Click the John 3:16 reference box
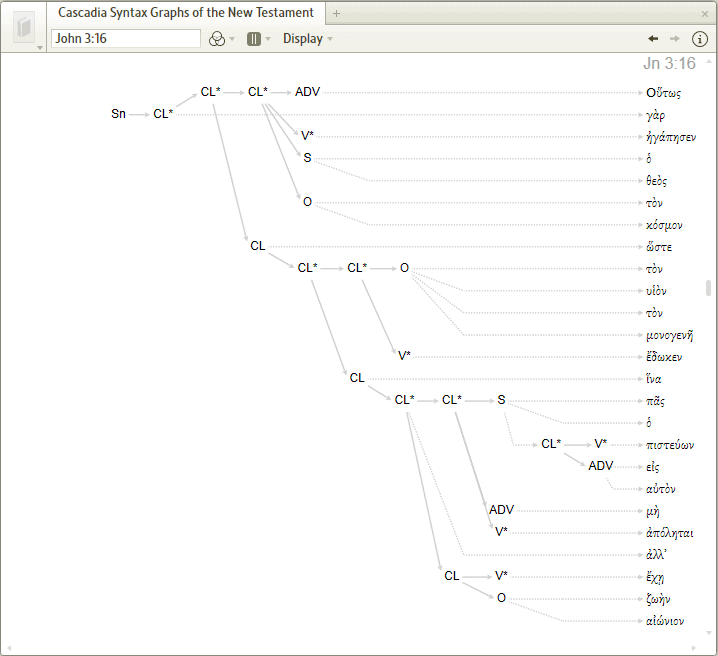718x656 pixels. point(126,39)
